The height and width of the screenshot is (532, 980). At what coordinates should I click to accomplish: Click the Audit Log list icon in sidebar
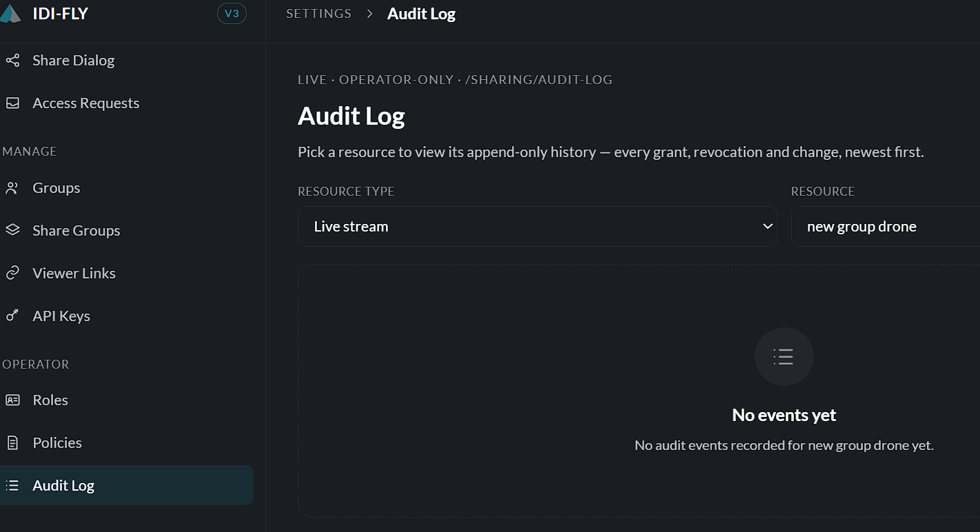(x=12, y=485)
